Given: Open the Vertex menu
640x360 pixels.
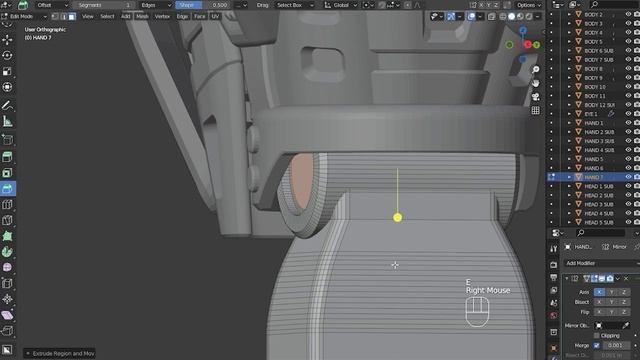Looking at the screenshot, I should pyautogui.click(x=162, y=17).
